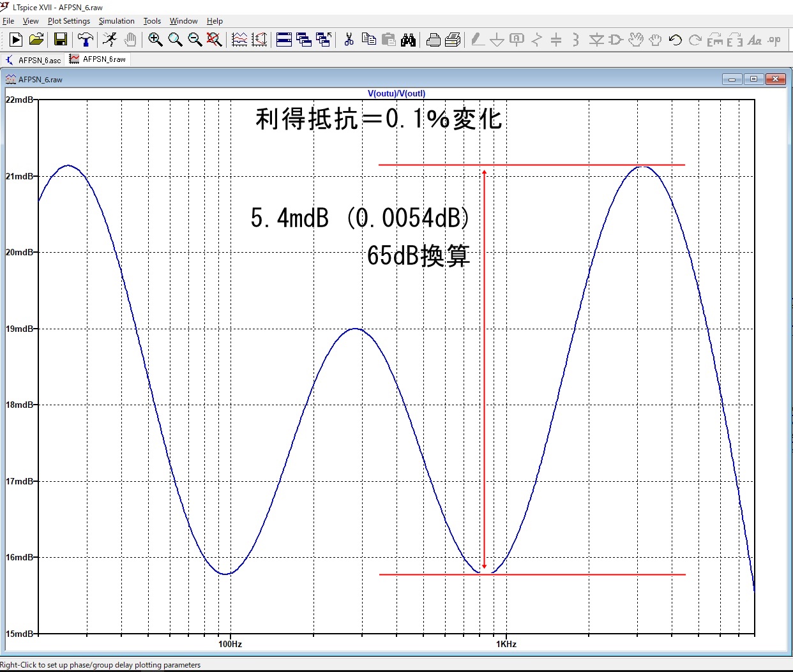
Task: Tile windows using the Tile icon
Action: click(284, 40)
